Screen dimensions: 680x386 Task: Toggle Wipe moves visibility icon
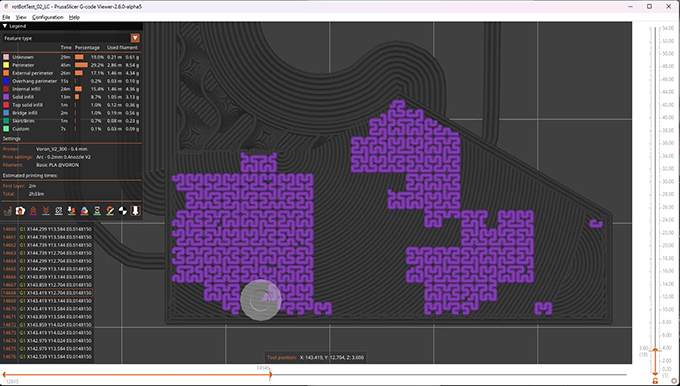click(20, 211)
